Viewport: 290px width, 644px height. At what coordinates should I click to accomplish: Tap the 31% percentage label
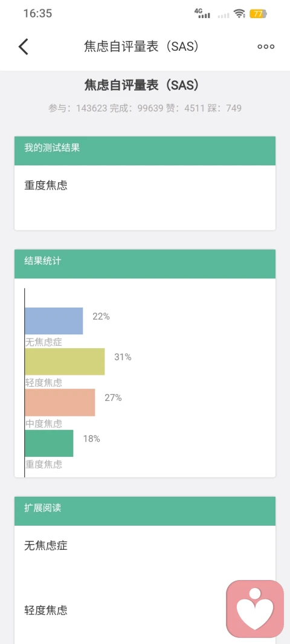(123, 357)
